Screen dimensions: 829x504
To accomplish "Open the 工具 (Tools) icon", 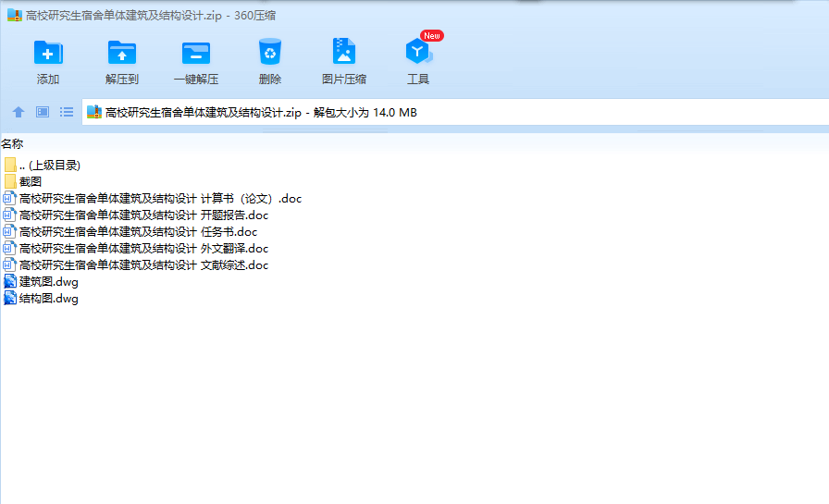I will click(x=418, y=51).
